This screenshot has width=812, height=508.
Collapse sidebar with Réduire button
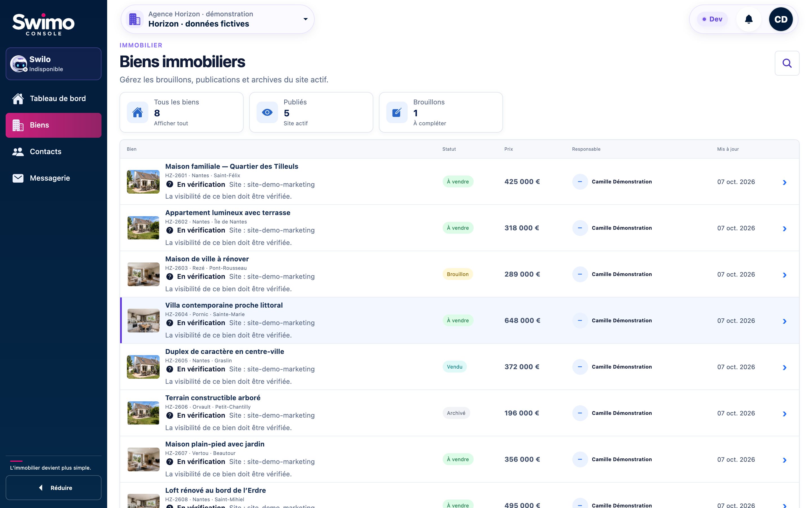pyautogui.click(x=53, y=487)
